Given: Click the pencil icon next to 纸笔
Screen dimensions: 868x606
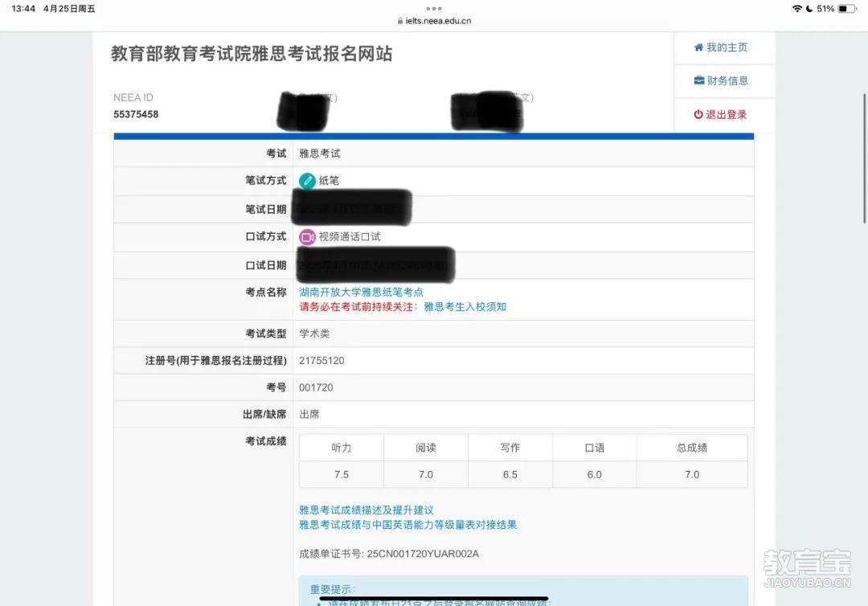Looking at the screenshot, I should 307,181.
